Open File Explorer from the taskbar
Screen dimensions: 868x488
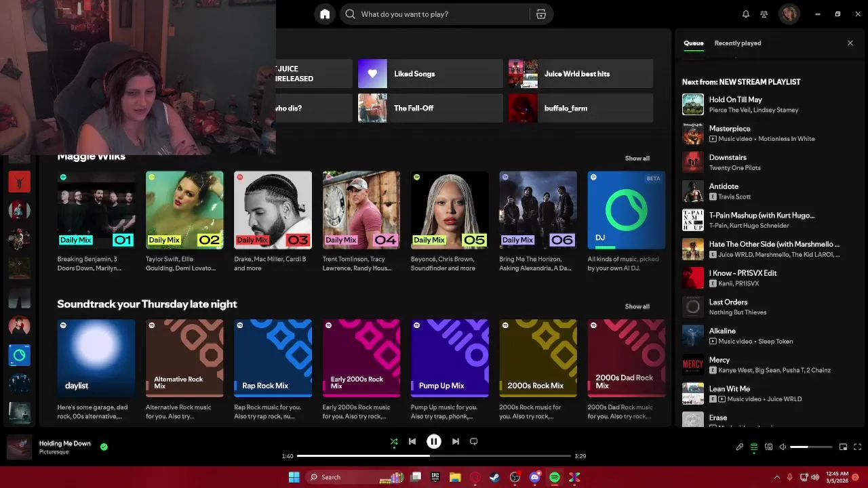point(455,477)
